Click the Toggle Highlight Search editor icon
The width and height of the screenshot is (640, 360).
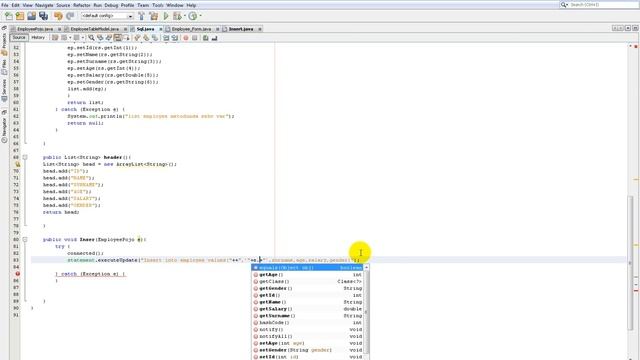click(x=118, y=38)
